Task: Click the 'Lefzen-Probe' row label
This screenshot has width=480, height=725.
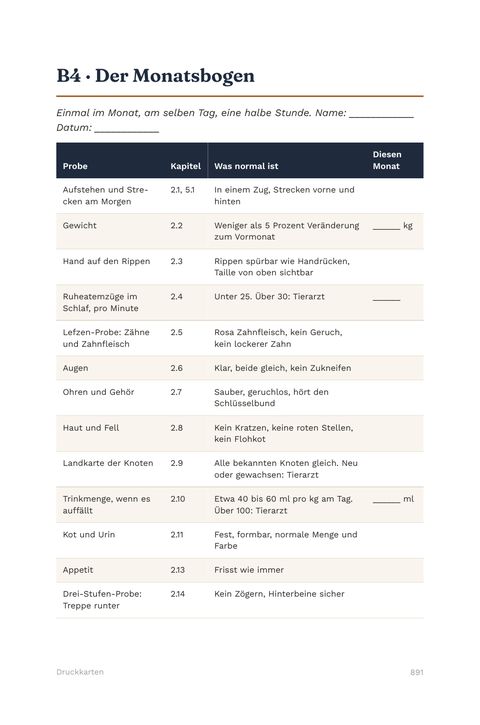Action: click(106, 338)
